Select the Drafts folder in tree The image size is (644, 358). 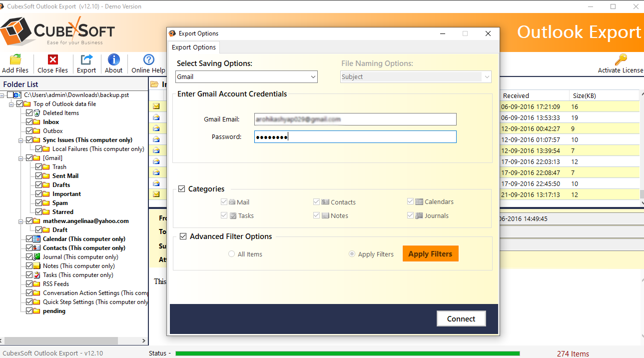point(61,185)
